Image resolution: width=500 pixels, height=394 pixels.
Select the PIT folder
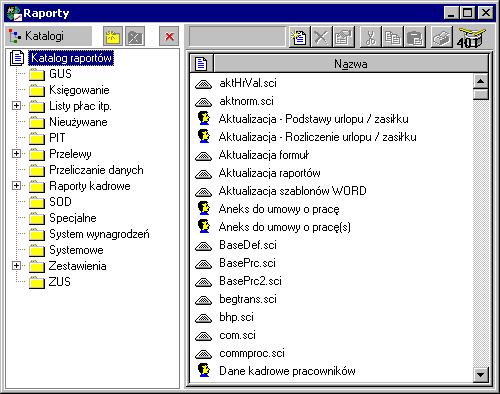[57, 138]
